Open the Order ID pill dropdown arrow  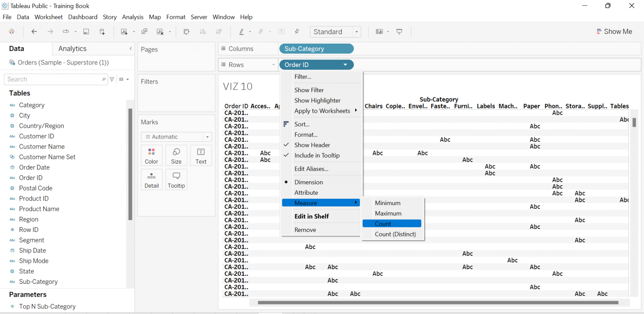click(x=345, y=64)
